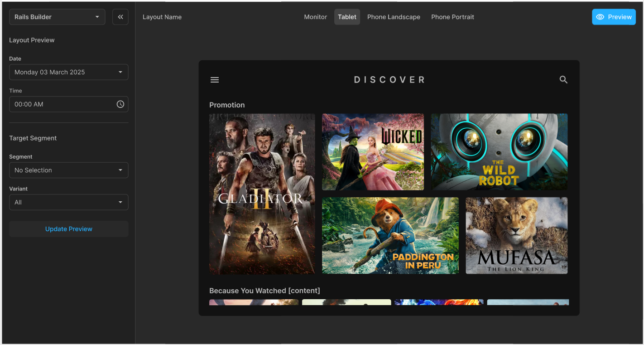Select the Gladiator II poster
644x345 pixels.
tap(262, 194)
